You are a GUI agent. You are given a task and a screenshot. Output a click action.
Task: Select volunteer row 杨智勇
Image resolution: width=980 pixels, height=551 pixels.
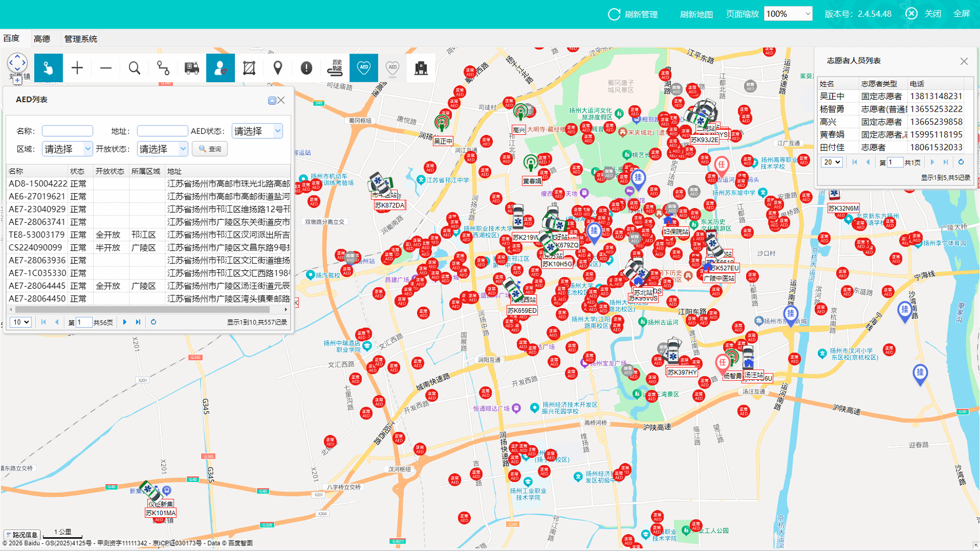tap(891, 109)
